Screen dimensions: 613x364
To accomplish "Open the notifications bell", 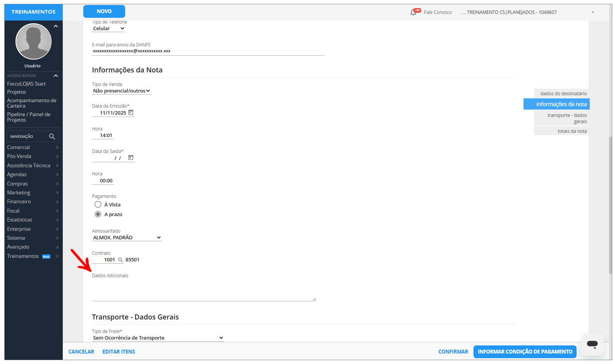I will pyautogui.click(x=413, y=12).
